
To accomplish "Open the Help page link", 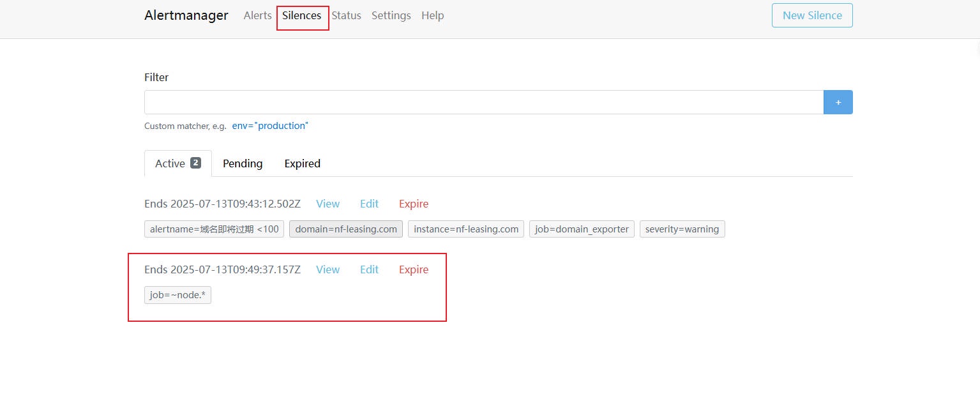I will point(432,15).
